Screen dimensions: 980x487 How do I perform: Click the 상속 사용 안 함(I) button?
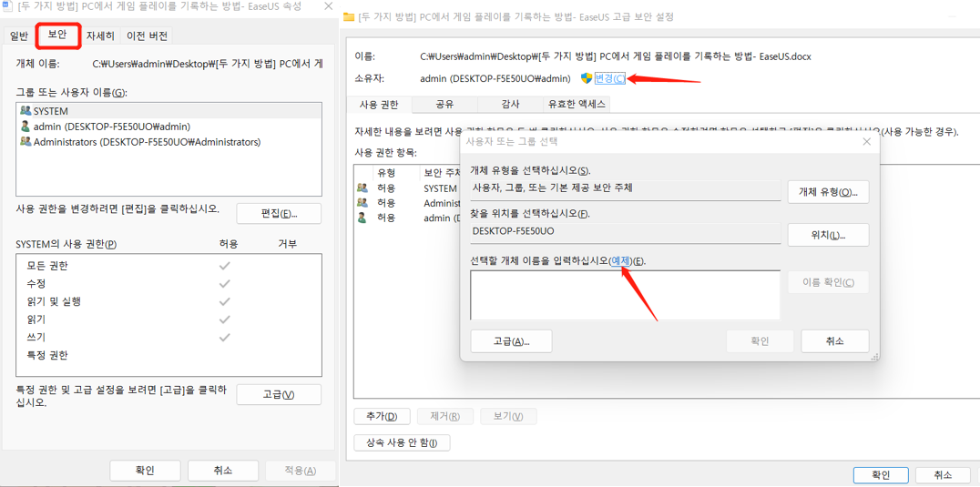click(x=402, y=442)
